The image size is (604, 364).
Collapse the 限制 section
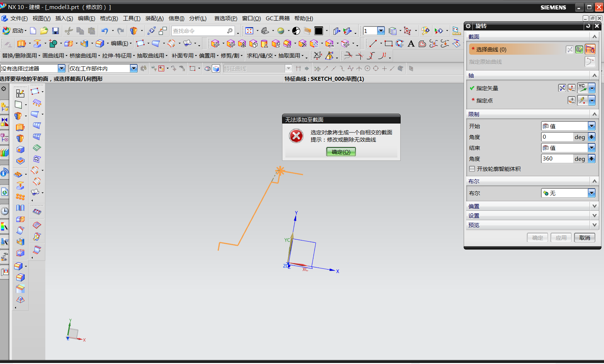595,114
